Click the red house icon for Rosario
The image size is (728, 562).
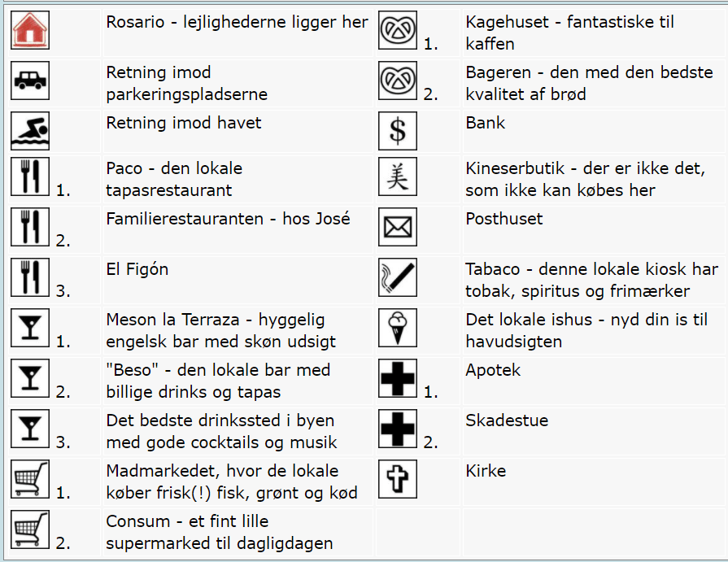[30, 30]
